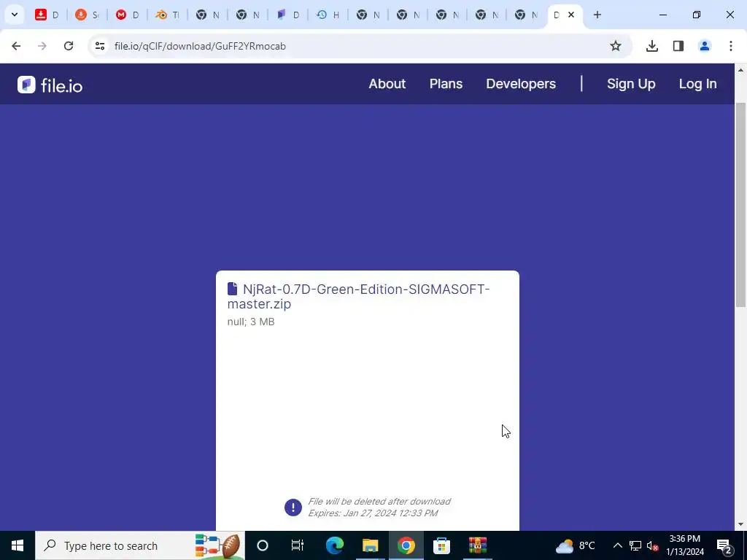Click the scrollbar down arrow
The height and width of the screenshot is (560, 747).
tap(740, 525)
